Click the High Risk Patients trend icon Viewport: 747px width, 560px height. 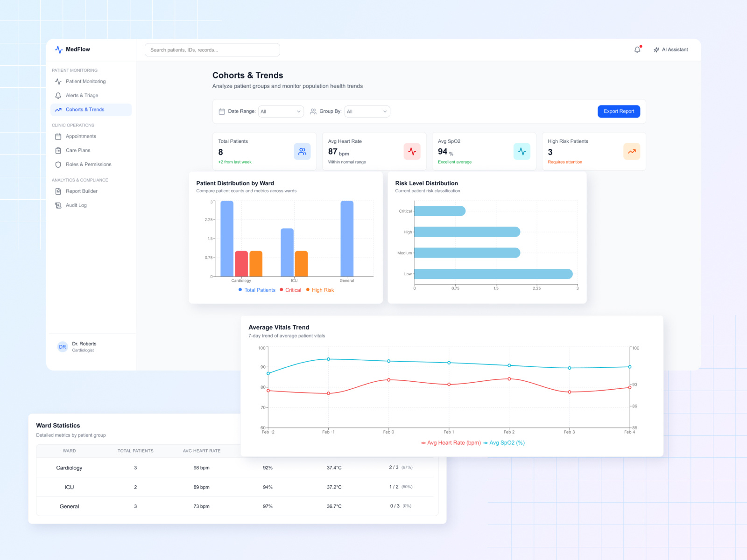tap(632, 151)
